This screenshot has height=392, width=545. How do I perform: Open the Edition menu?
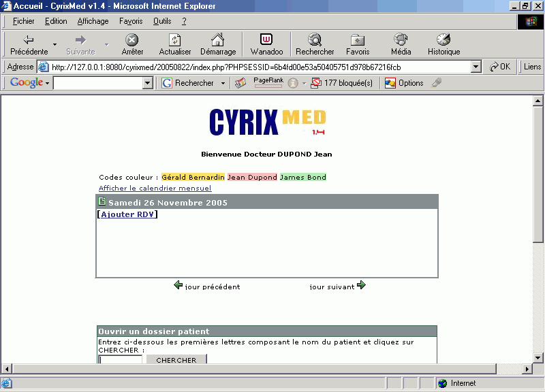pos(56,21)
